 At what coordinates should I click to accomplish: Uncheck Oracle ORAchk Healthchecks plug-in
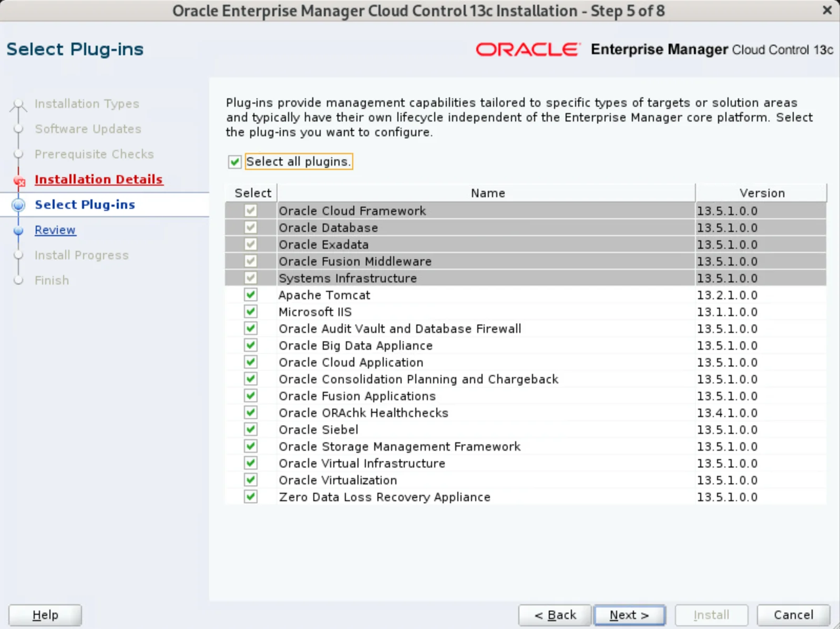(x=251, y=413)
